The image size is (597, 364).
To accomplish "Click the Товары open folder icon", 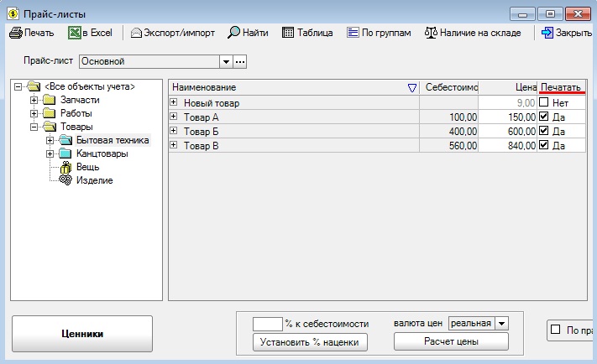I will pyautogui.click(x=50, y=127).
